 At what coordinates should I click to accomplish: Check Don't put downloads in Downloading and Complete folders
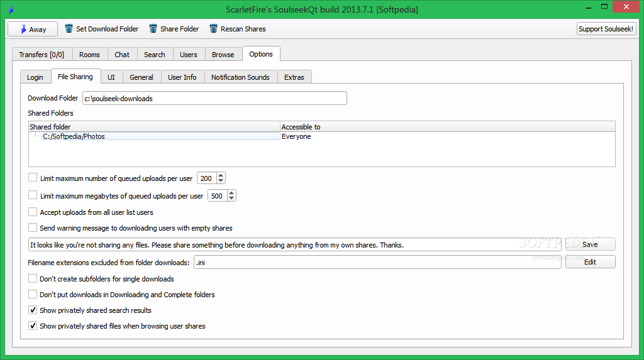(33, 294)
